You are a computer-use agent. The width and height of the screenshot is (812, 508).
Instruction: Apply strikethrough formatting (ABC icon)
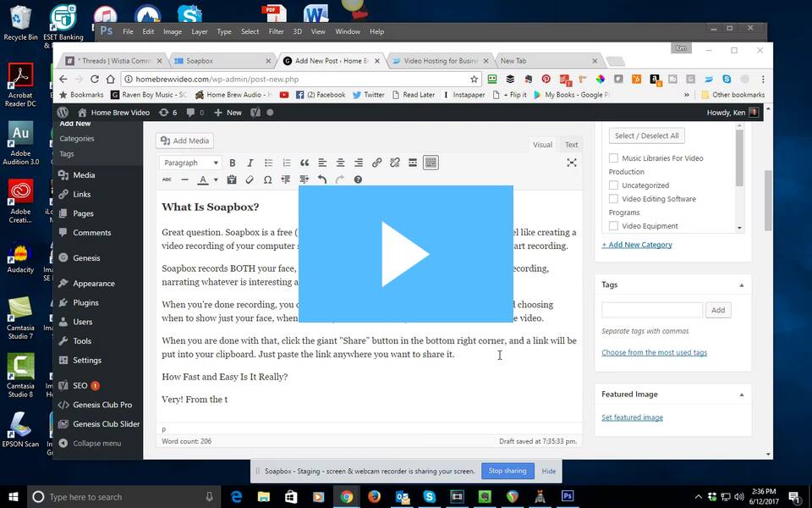[x=167, y=179]
